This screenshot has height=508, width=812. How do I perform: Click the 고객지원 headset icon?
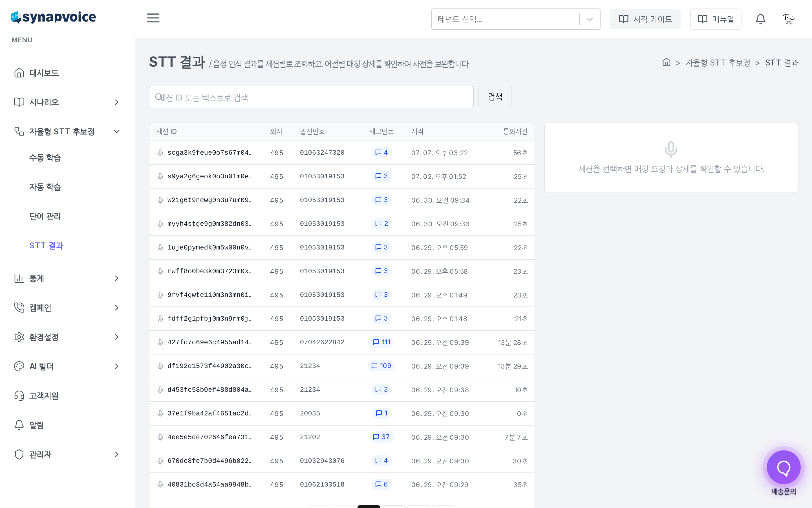click(19, 395)
